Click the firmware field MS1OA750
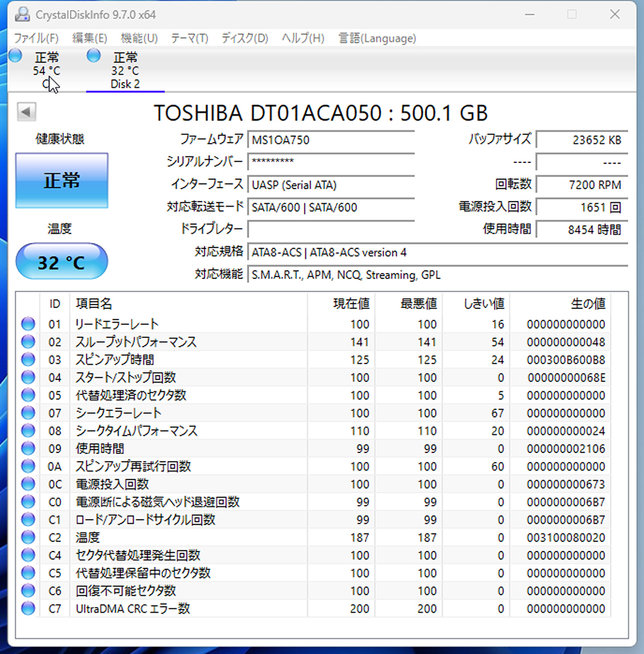The image size is (644, 654). tap(331, 140)
